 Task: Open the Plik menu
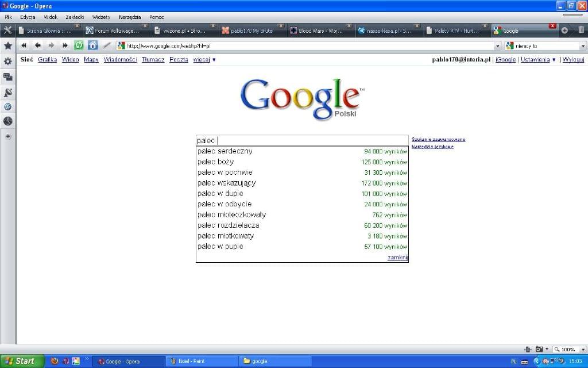tap(8, 17)
